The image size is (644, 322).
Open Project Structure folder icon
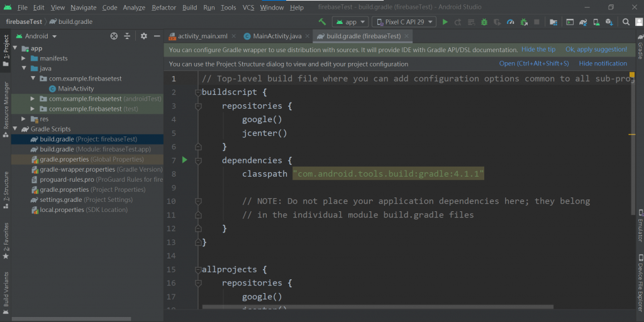(x=553, y=22)
